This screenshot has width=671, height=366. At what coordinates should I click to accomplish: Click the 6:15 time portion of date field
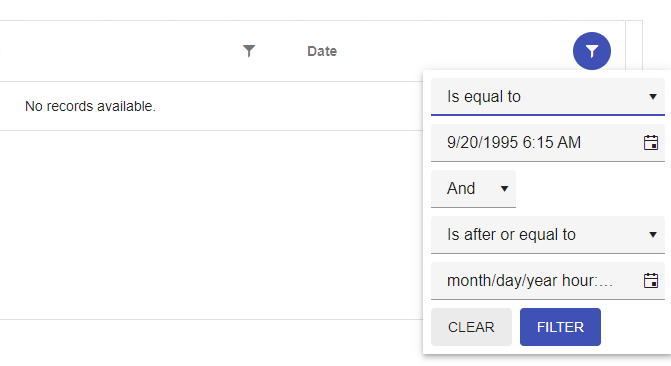[x=537, y=143]
